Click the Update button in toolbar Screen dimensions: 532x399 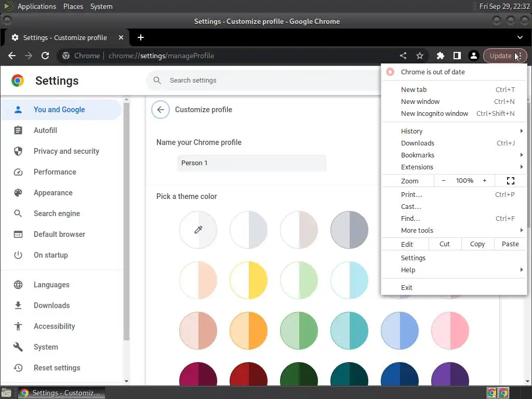click(505, 56)
